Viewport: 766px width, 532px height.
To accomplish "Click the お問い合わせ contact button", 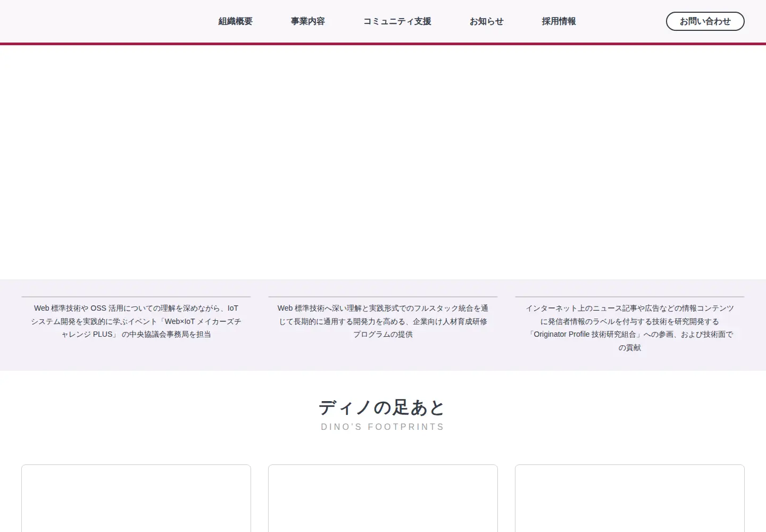I will click(705, 21).
